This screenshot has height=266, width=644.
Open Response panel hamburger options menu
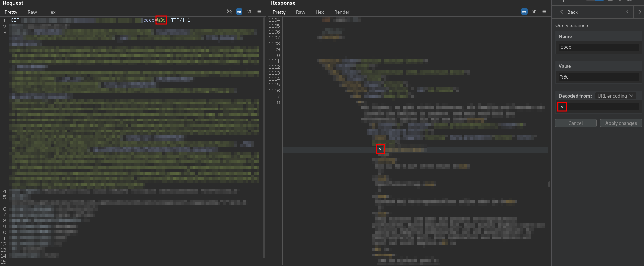pyautogui.click(x=544, y=11)
